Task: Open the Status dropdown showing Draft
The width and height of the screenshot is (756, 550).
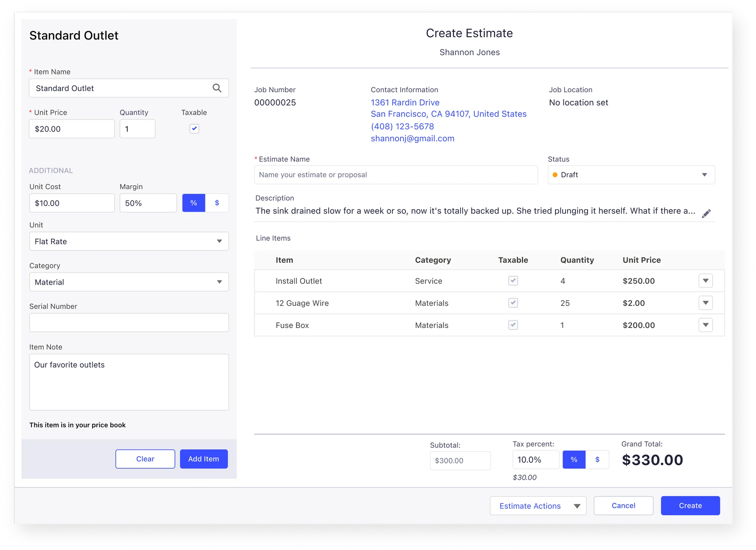Action: 631,175
